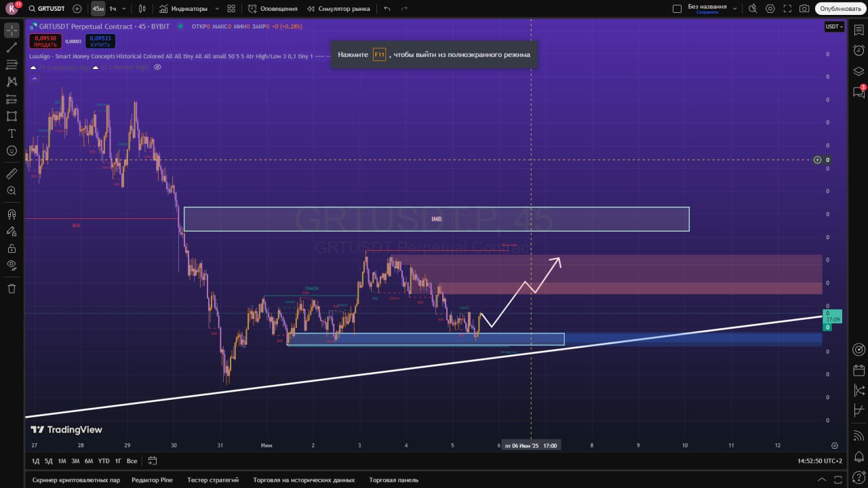
Task: Open the calendar panel in right sidebar
Action: tap(859, 370)
